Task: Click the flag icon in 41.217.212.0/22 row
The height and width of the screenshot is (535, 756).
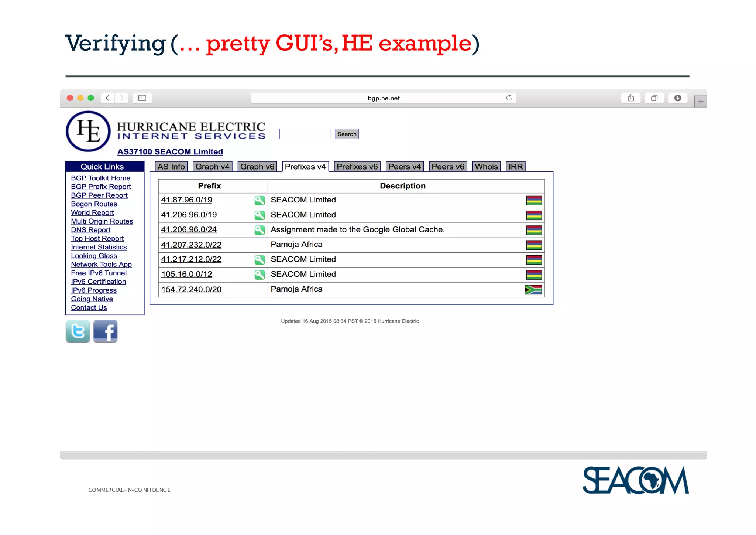Action: [534, 260]
